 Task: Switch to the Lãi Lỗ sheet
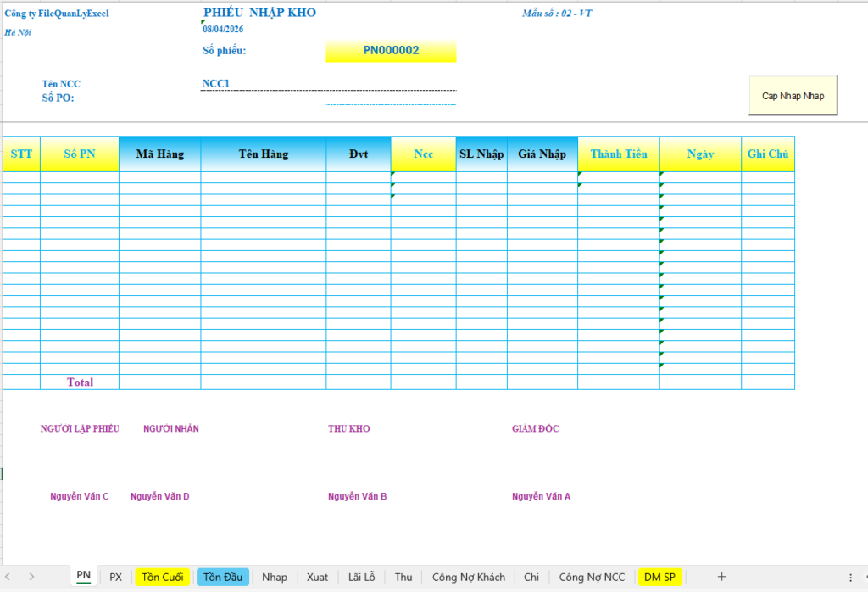point(362,577)
